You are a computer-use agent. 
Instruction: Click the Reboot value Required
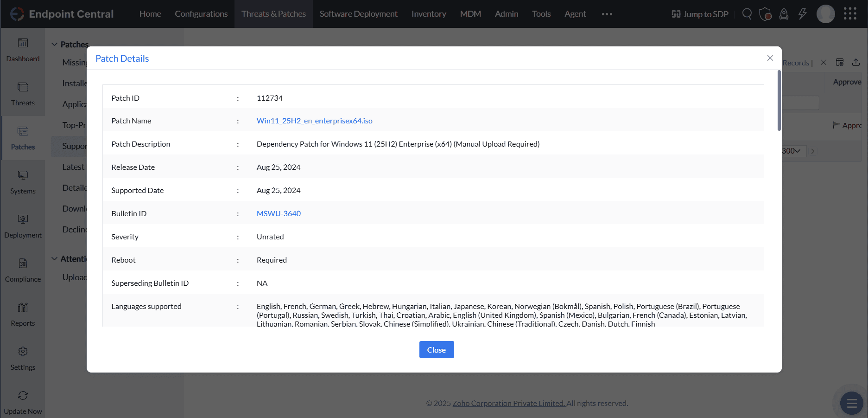pyautogui.click(x=272, y=260)
